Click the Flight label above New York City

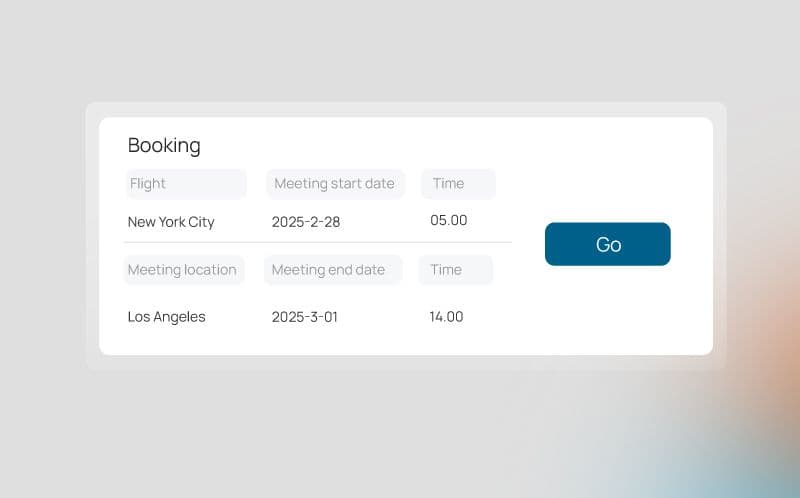[x=147, y=184]
